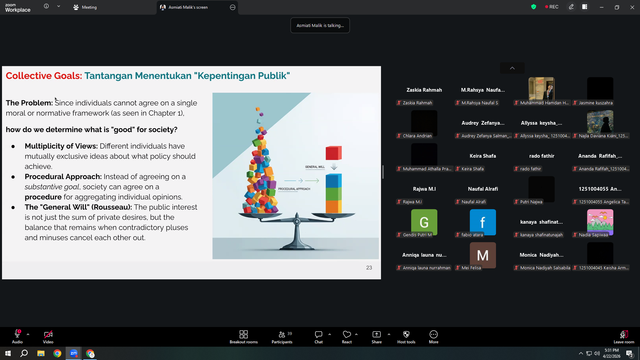Screen dimensions: 640x360
Task: Expand share options arrow beside Share
Action: coord(389,334)
